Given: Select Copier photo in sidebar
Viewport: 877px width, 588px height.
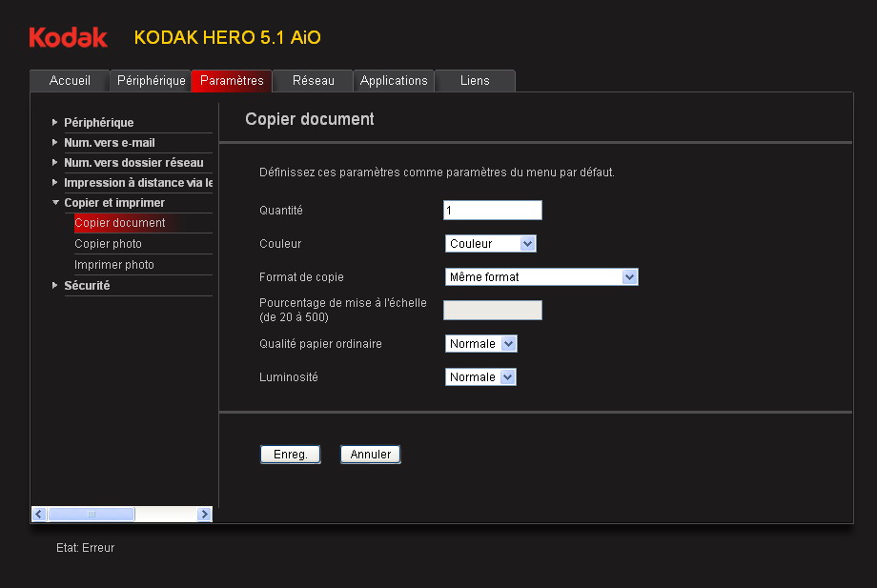Looking at the screenshot, I should point(108,244).
